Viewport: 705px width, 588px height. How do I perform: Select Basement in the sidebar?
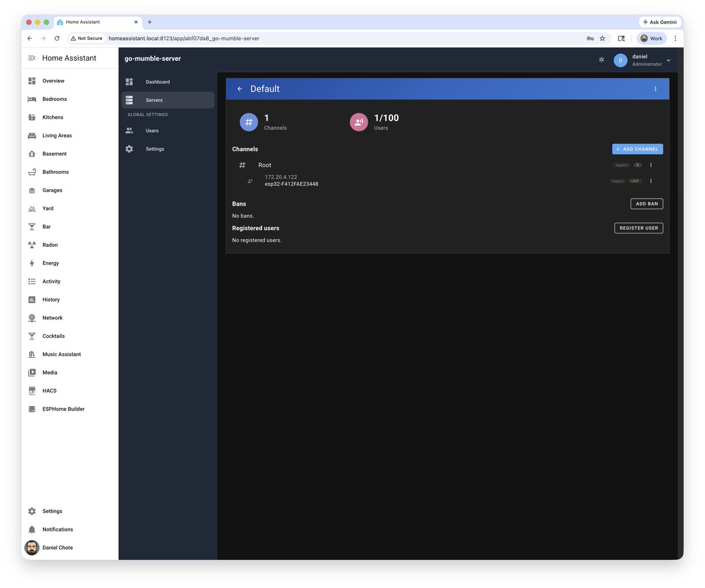[x=69, y=154]
